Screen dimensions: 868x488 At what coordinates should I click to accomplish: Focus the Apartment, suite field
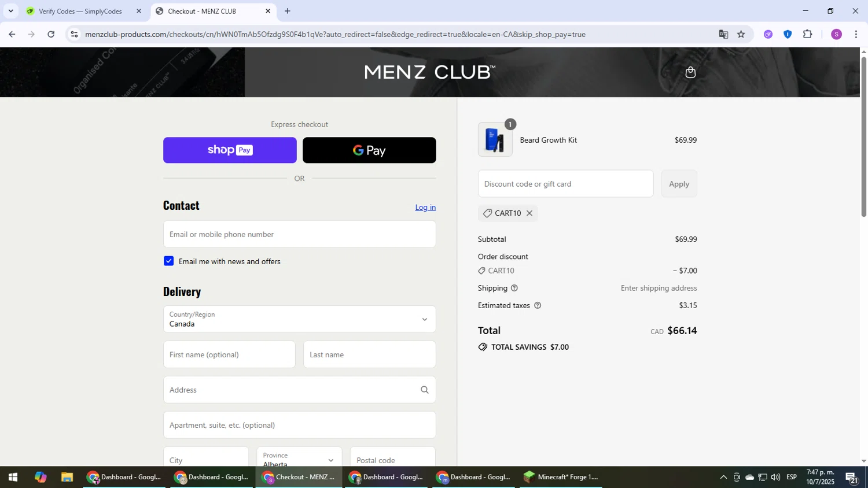(x=299, y=425)
